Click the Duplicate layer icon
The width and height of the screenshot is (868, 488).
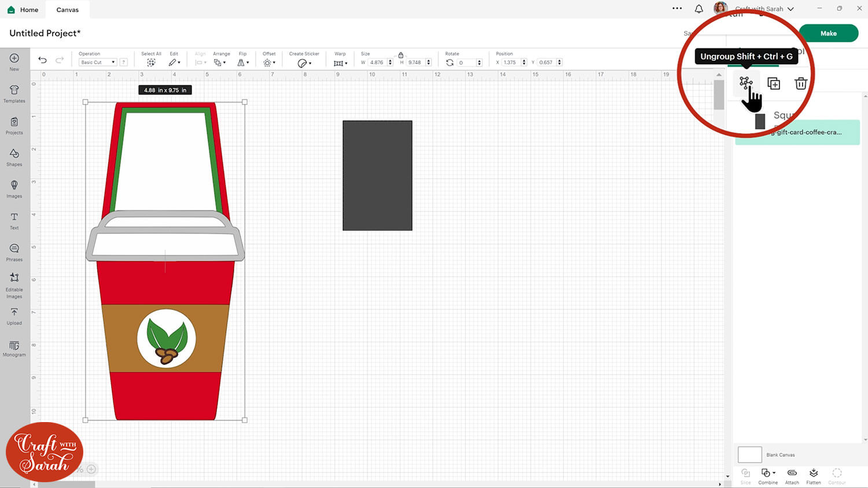coord(774,84)
